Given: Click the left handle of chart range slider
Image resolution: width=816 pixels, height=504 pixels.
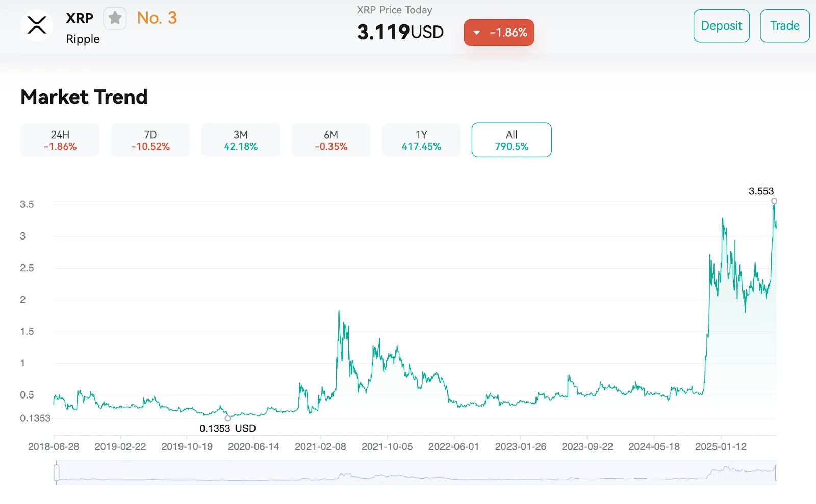Looking at the screenshot, I should pos(57,472).
